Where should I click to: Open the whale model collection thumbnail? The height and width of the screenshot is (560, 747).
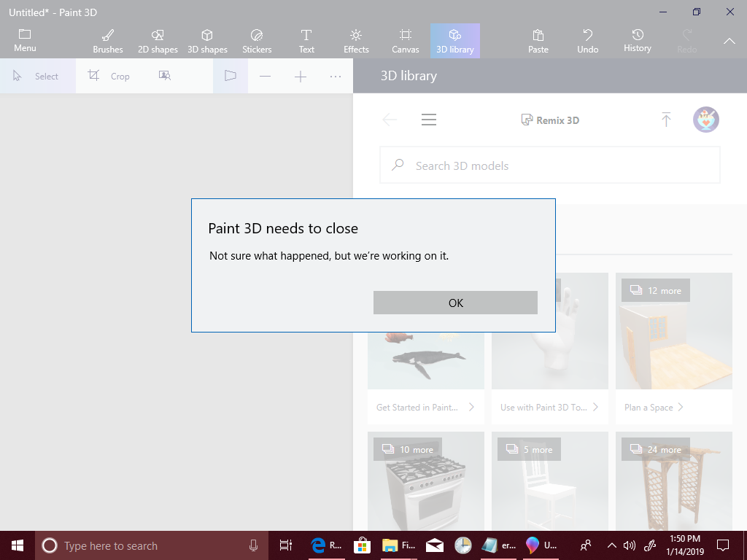pyautogui.click(x=426, y=360)
